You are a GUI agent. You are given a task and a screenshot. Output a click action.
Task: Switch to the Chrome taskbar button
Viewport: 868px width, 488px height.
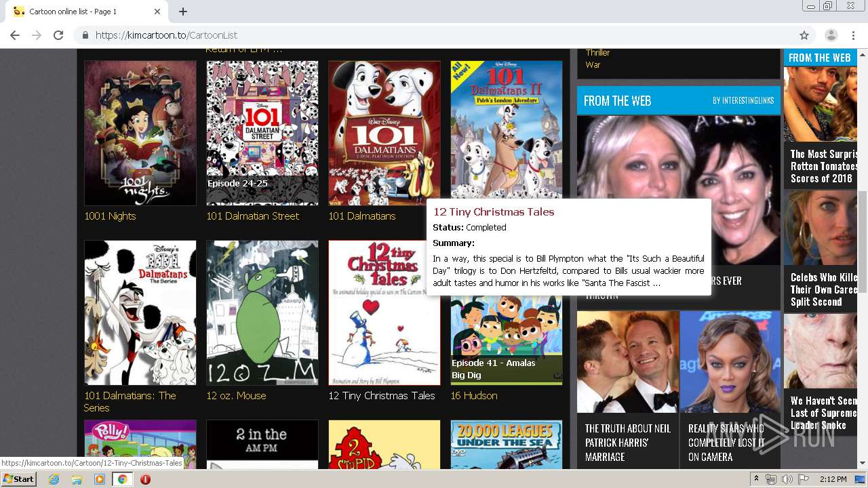click(123, 479)
